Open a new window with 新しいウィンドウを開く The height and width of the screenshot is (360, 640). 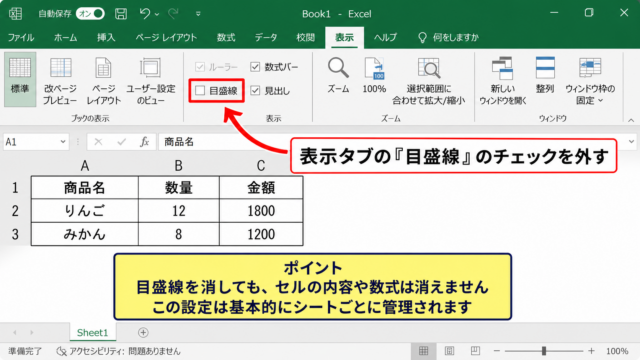[502, 81]
